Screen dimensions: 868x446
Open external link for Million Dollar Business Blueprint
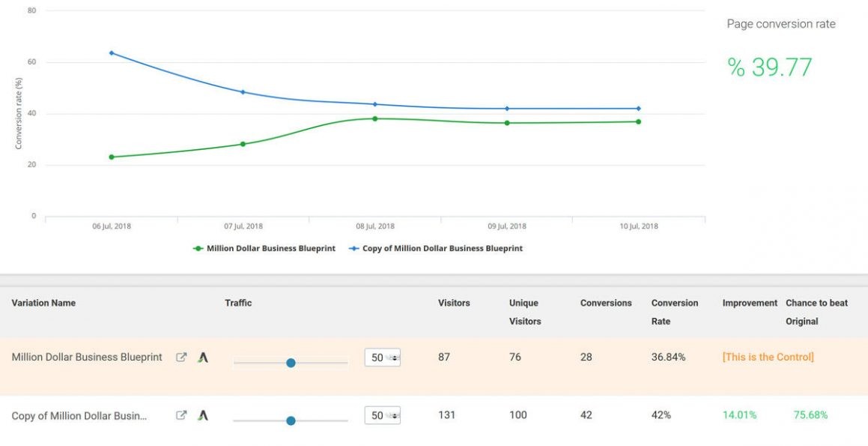click(181, 358)
